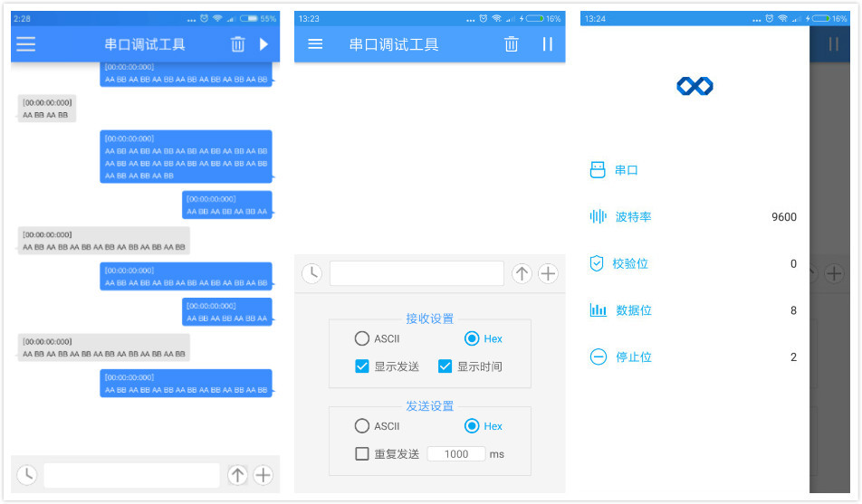Tap send up-arrow icon in middle screen

point(522,273)
